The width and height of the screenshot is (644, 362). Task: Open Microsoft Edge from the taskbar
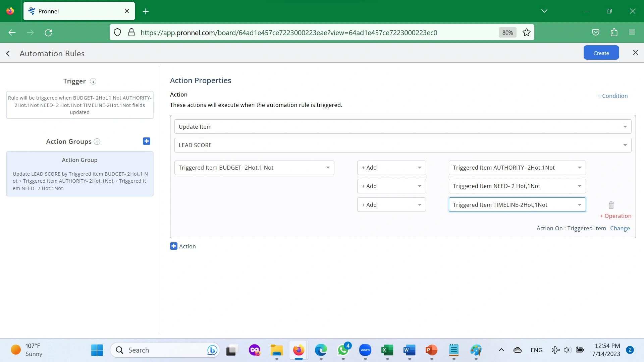[321, 350]
